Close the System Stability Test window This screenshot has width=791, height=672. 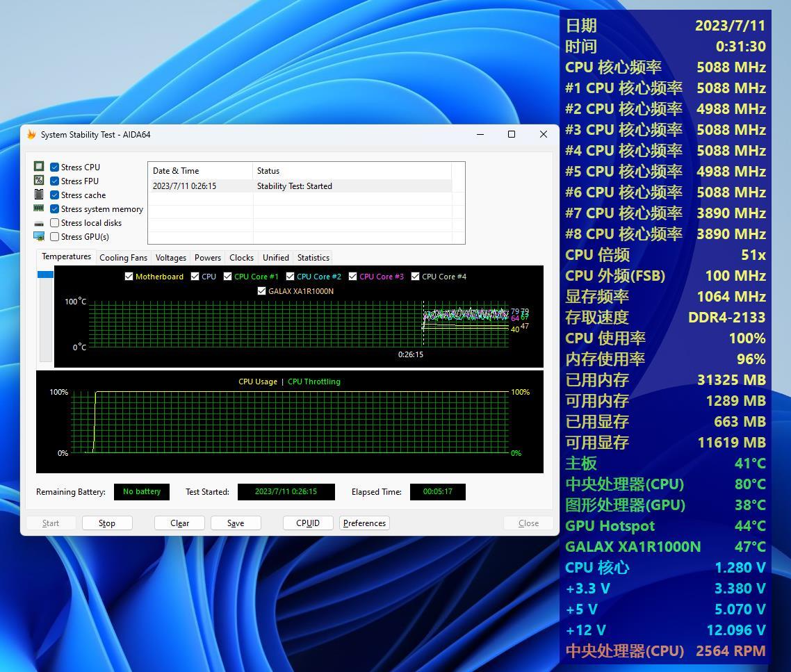pyautogui.click(x=544, y=134)
